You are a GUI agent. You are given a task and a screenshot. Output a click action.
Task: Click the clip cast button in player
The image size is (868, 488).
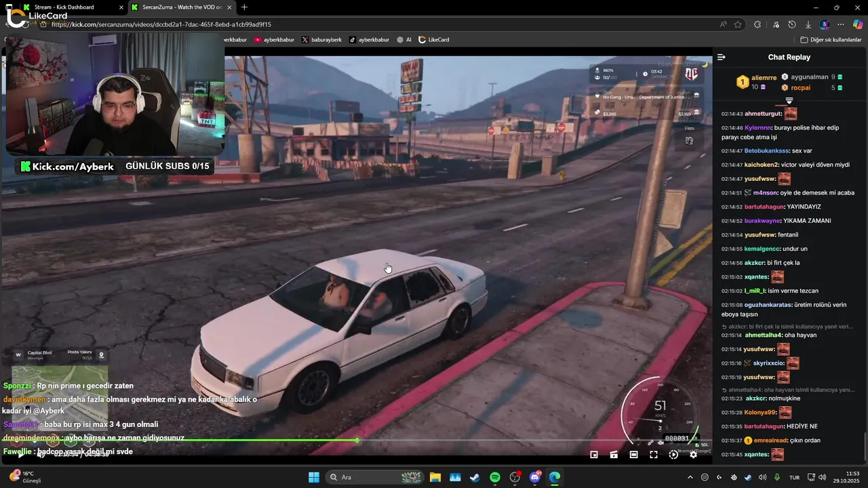(x=614, y=455)
